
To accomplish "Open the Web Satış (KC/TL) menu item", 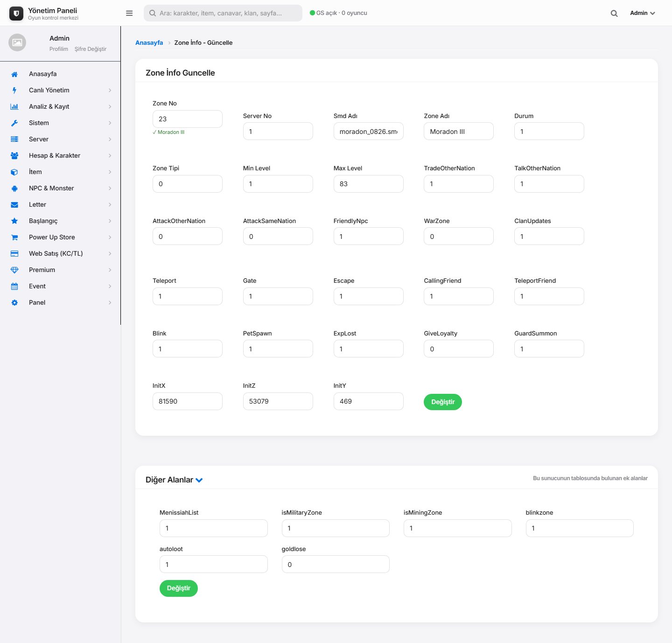I will (60, 254).
